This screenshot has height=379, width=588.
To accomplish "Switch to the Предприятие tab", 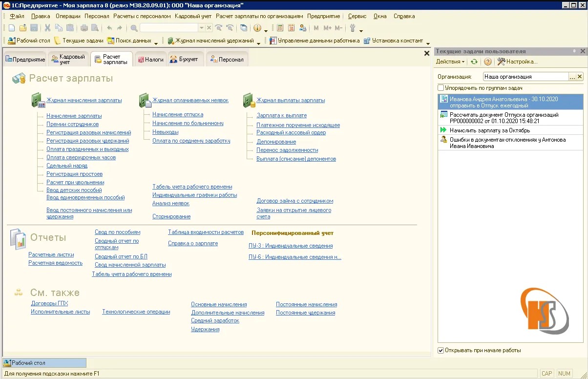I will point(25,60).
